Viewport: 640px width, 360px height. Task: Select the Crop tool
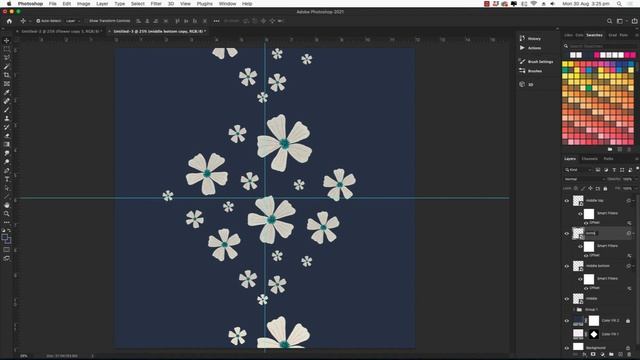click(7, 75)
